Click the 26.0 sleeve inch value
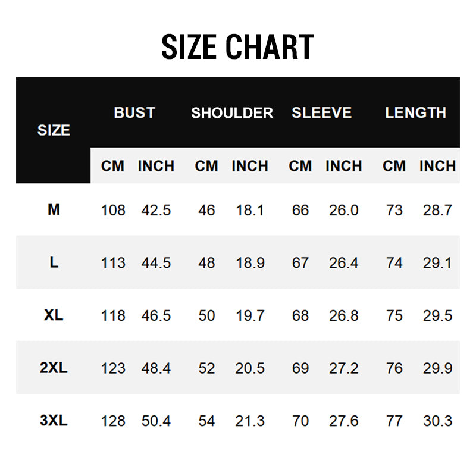476x476 pixels. click(x=344, y=210)
